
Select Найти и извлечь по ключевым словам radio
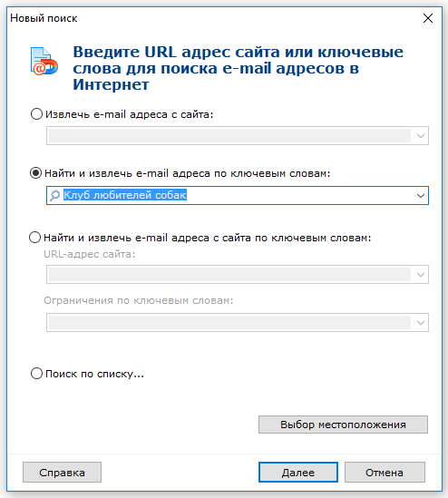[35, 173]
